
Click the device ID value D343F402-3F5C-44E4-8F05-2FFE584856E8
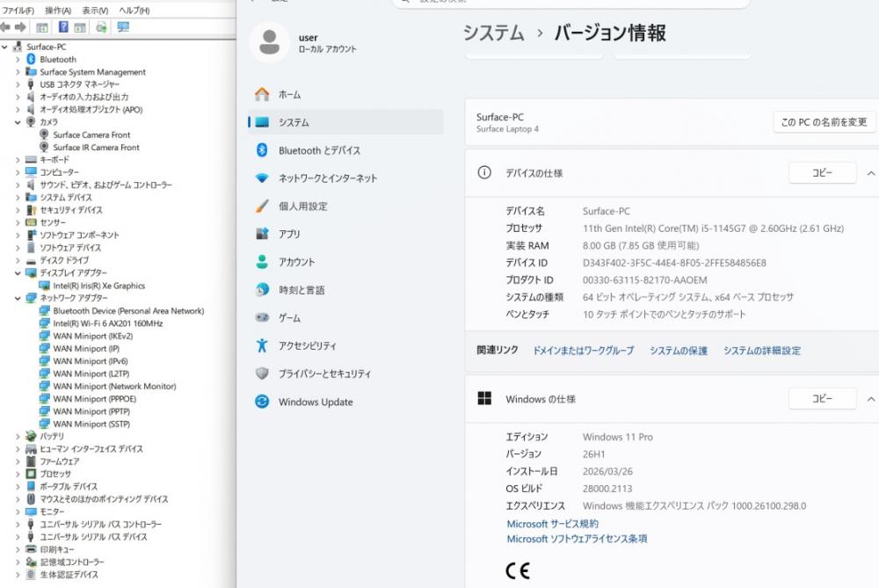(674, 262)
